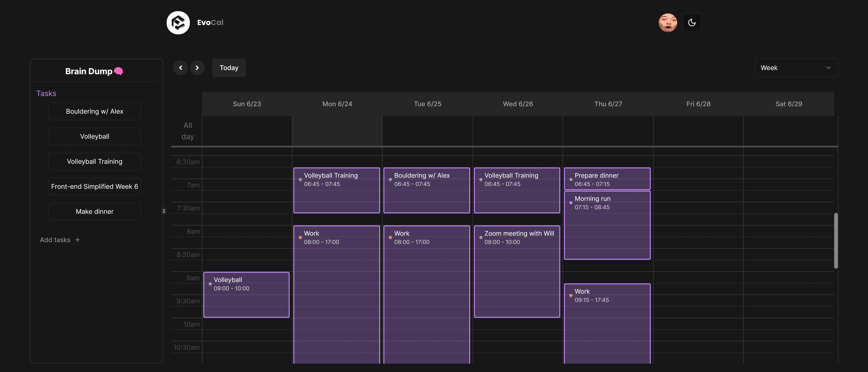Click the Brain Dump brain emoji icon
868x372 pixels.
[118, 70]
